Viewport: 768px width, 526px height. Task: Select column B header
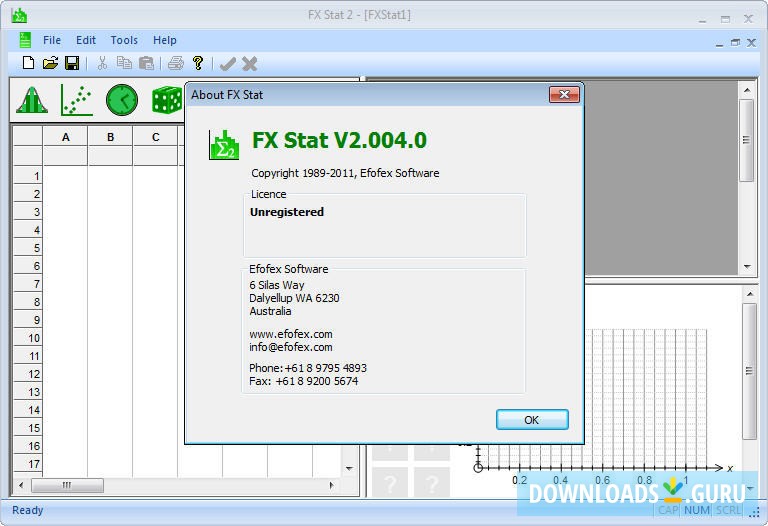click(x=111, y=137)
